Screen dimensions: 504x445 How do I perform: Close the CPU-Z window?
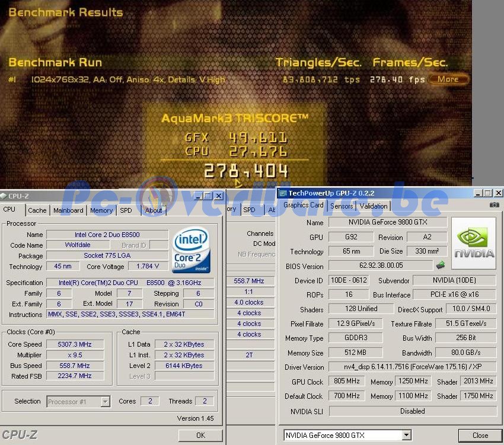(219, 196)
